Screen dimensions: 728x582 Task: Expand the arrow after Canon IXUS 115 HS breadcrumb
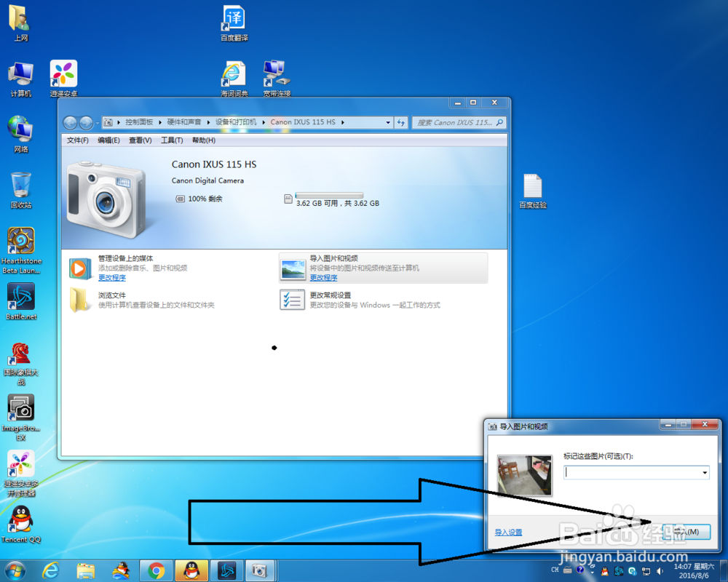click(x=343, y=122)
